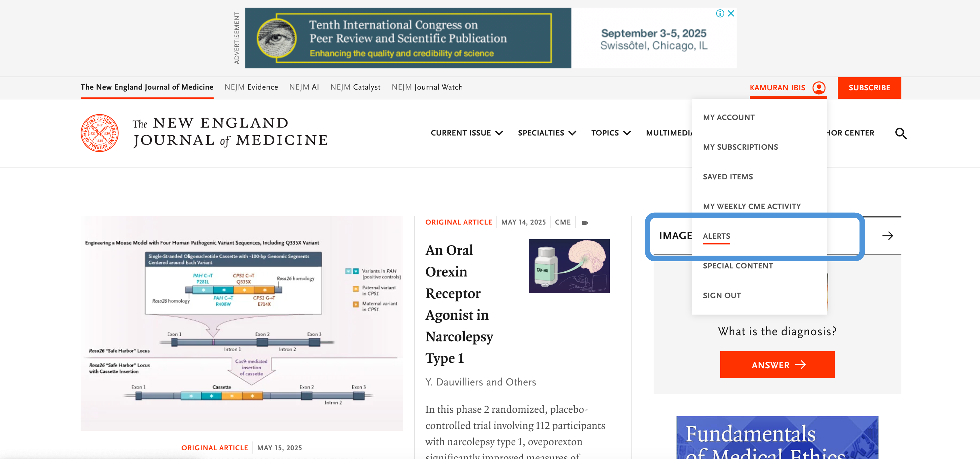Click the Original Article label above Orexin title
Viewport: 980px width, 459px height.
[x=458, y=222]
